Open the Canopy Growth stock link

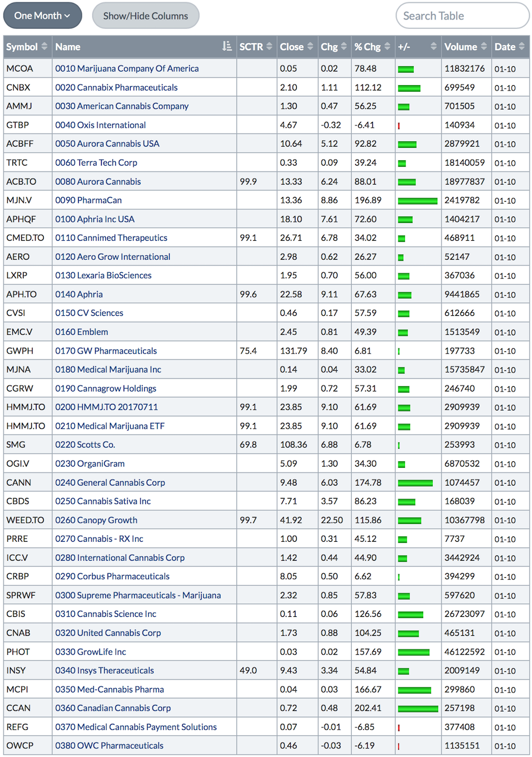coord(96,520)
